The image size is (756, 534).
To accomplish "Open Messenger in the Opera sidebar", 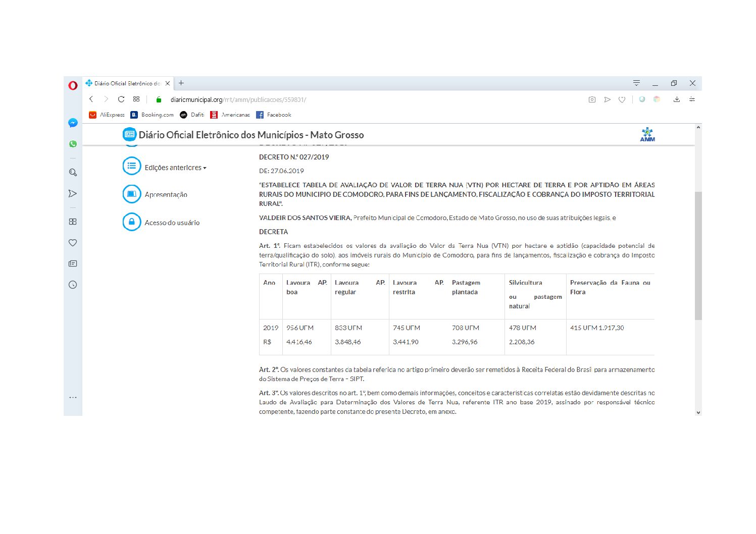I will 73,123.
